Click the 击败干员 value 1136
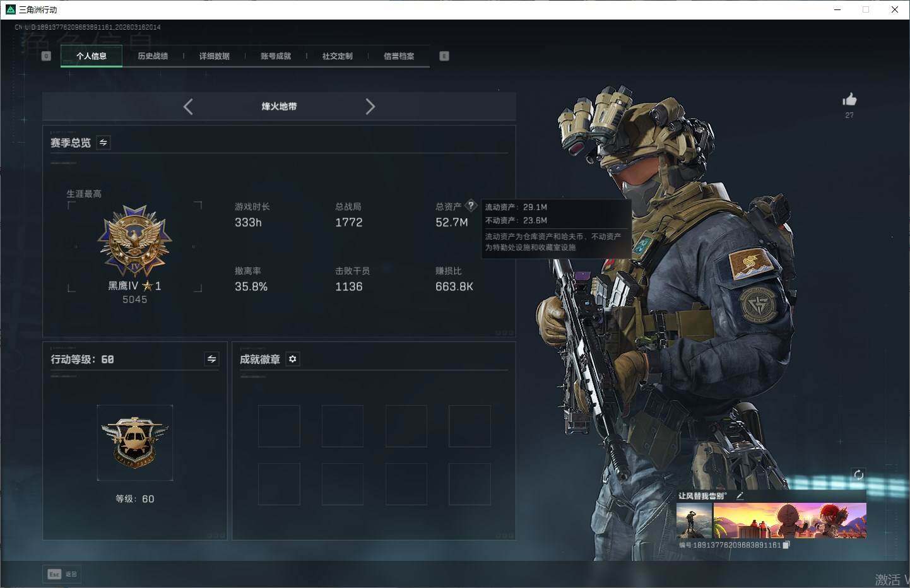910x588 pixels. [x=349, y=287]
